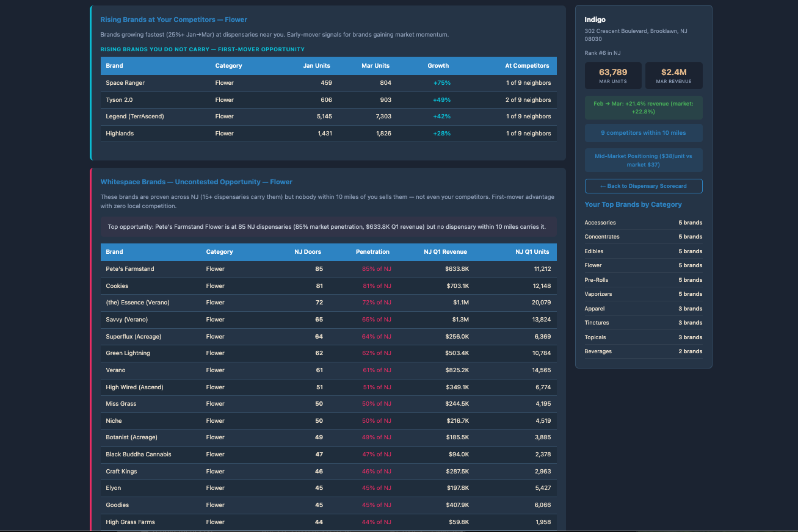
Task: Select the Space Ranger brand name
Action: pos(125,83)
